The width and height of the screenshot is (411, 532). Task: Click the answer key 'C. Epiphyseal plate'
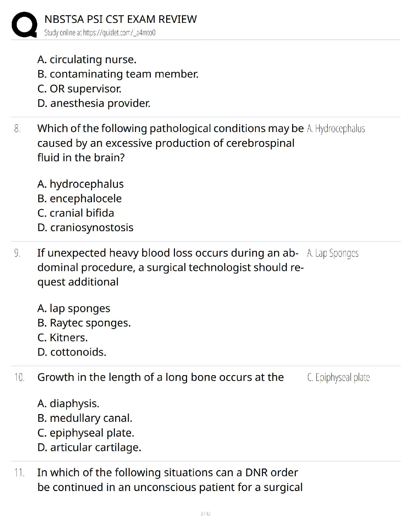(338, 378)
